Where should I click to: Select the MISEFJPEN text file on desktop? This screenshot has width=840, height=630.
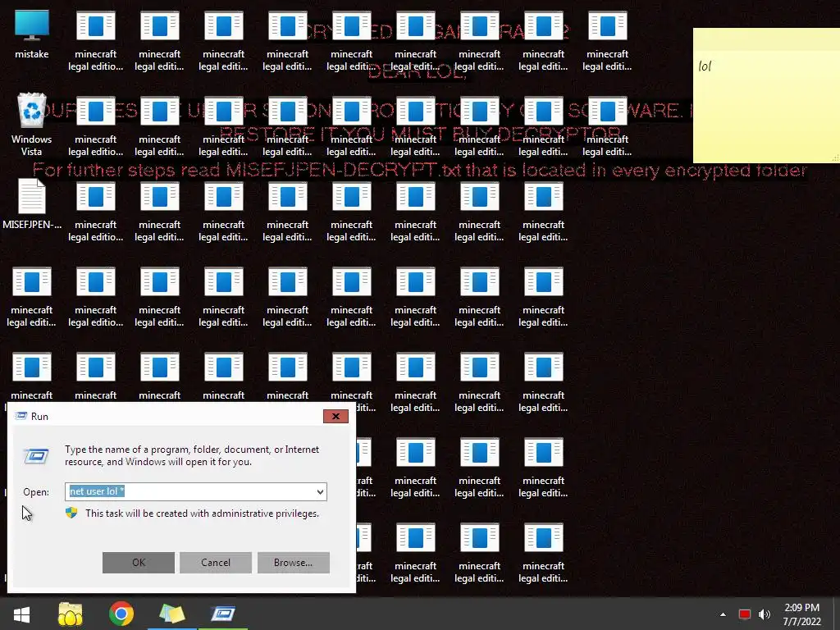(x=32, y=204)
